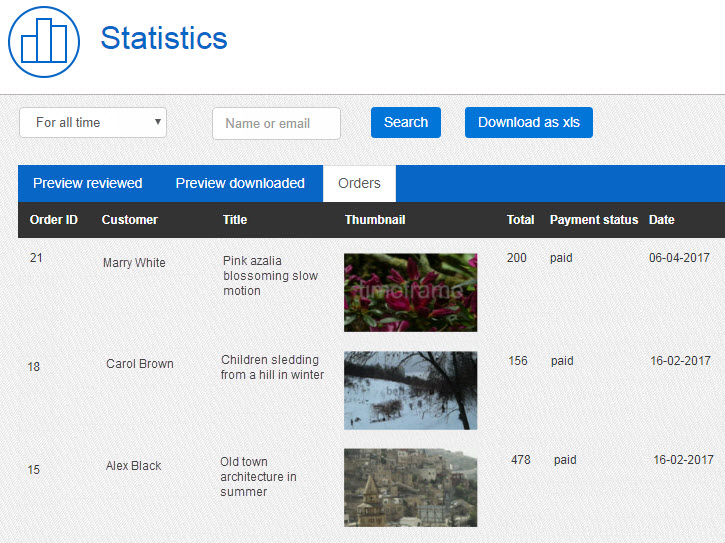
Task: Click the Statistics page heading
Action: point(164,39)
